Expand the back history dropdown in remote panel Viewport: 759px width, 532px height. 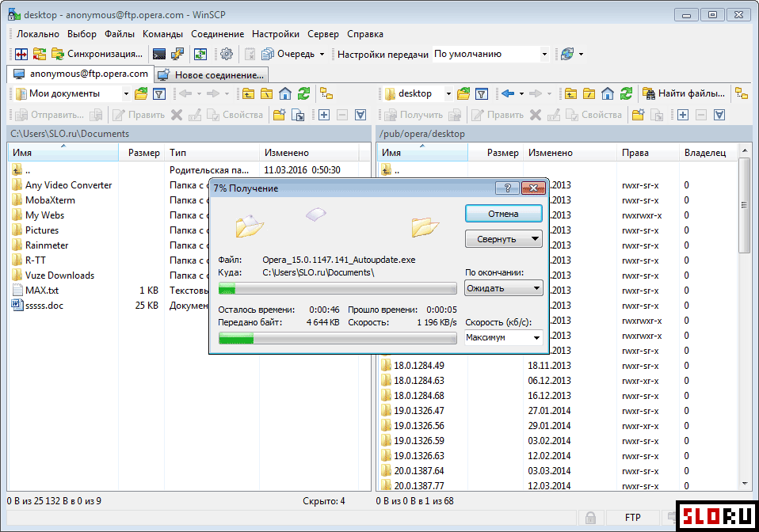click(x=521, y=94)
